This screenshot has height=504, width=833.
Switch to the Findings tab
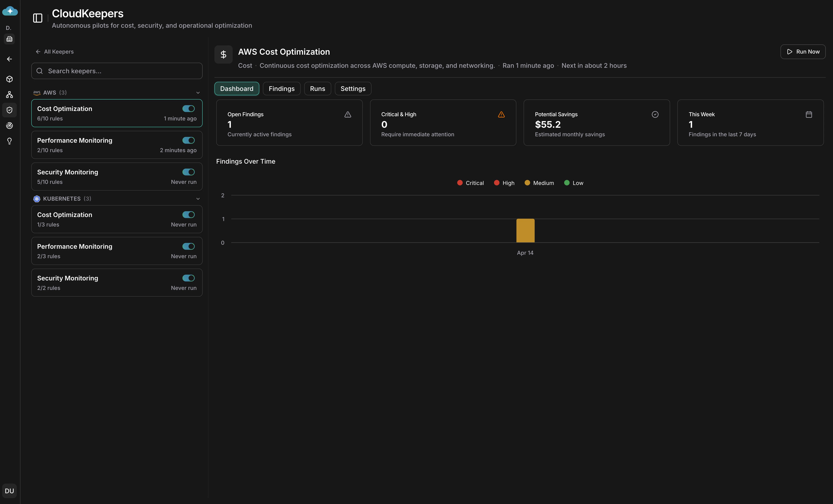click(281, 89)
